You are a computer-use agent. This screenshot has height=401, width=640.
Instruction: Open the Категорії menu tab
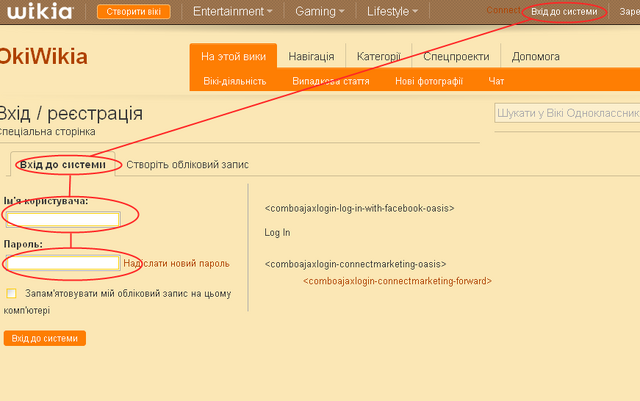[x=379, y=56]
